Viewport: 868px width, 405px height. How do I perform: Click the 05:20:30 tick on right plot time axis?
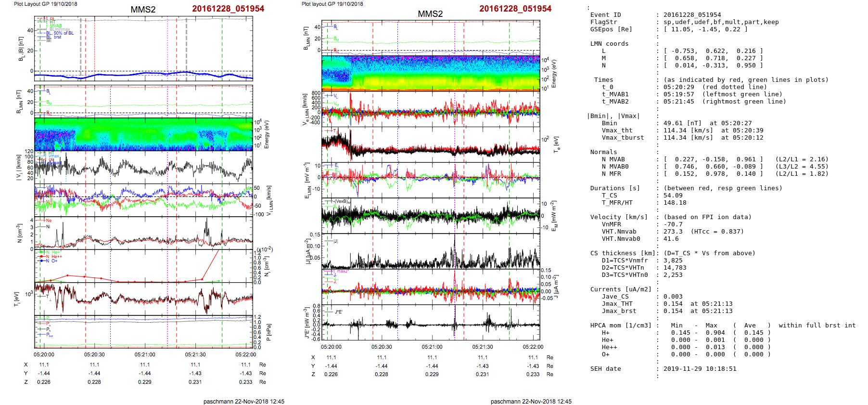[382, 347]
